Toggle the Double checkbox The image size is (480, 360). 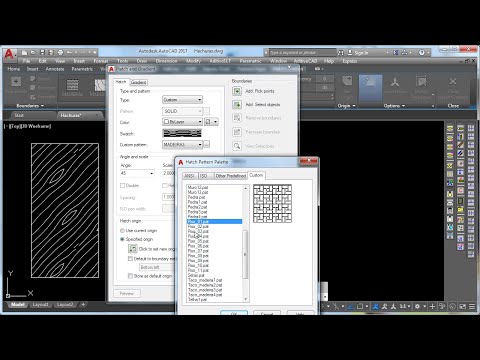tap(122, 185)
